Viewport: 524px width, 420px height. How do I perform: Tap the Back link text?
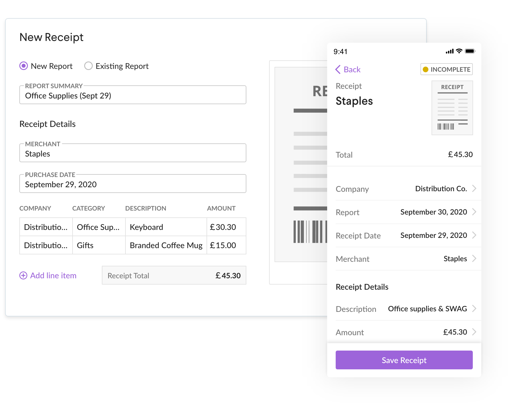[352, 69]
